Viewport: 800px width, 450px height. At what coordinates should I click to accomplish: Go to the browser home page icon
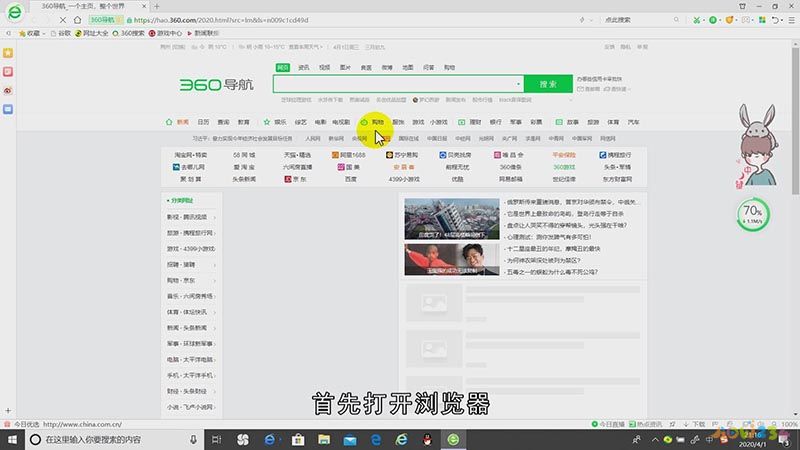pyautogui.click(x=78, y=20)
